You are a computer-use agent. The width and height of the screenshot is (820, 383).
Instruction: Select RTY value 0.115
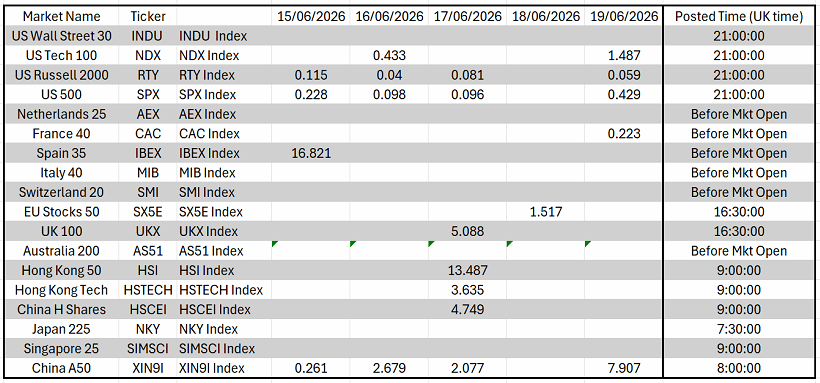[311, 75]
